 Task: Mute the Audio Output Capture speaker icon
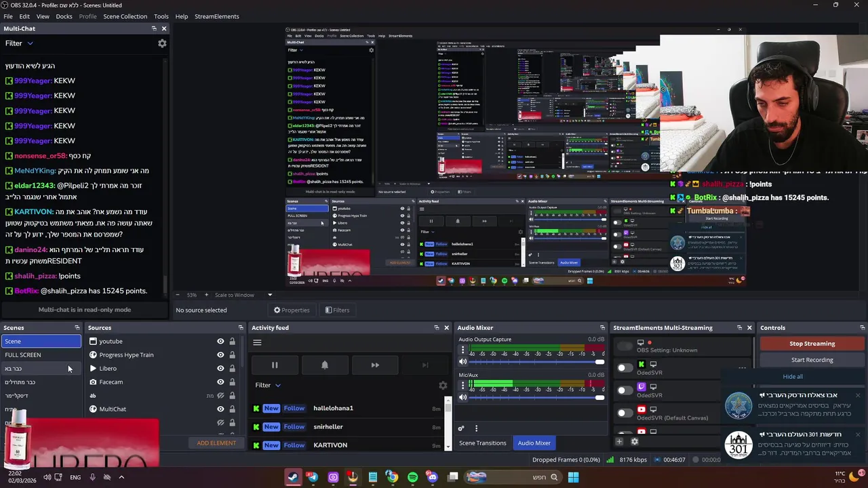click(x=463, y=362)
